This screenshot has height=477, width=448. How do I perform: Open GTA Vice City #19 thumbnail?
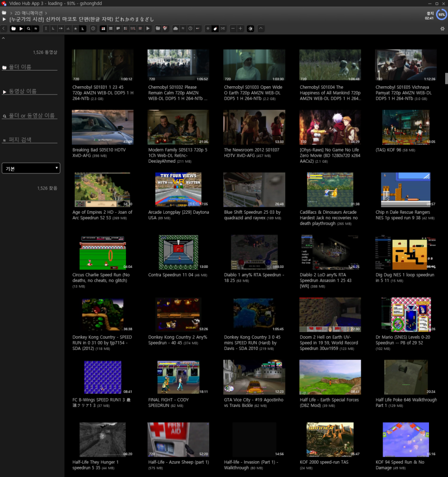tap(254, 377)
